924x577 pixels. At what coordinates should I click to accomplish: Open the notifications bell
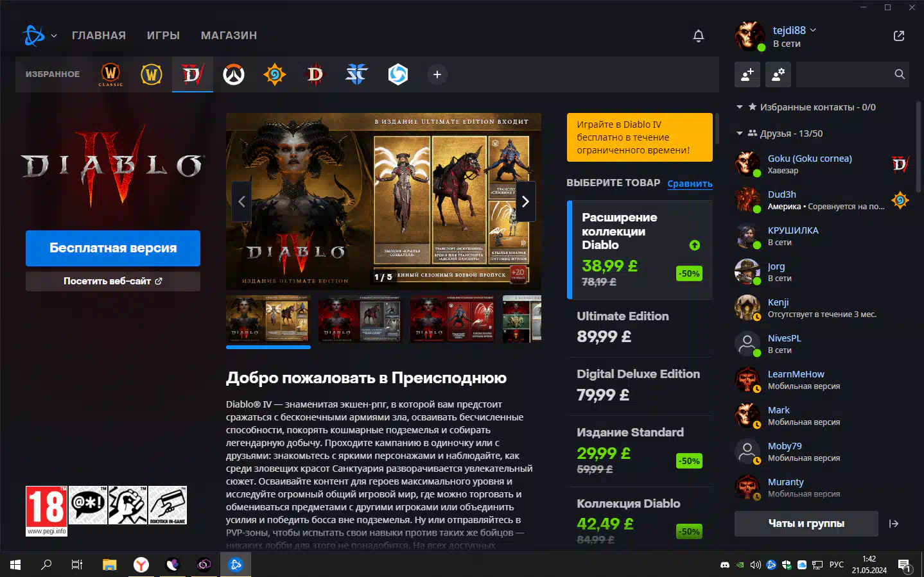point(699,36)
